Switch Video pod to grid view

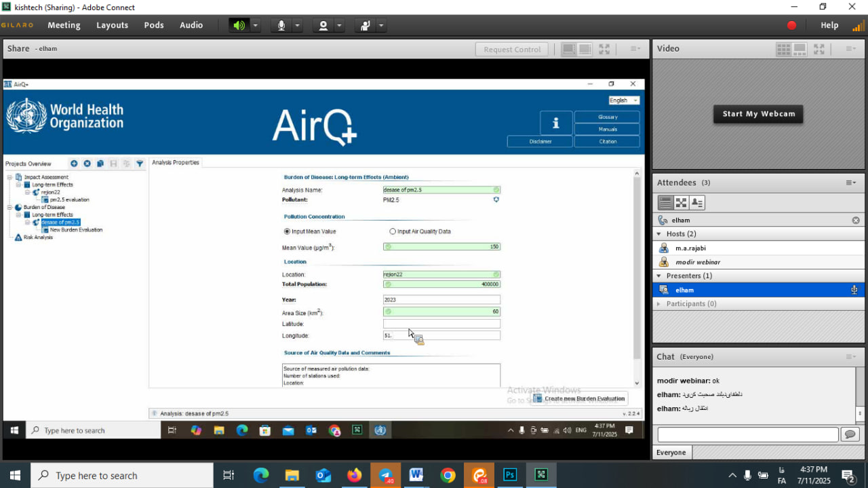[x=783, y=49]
